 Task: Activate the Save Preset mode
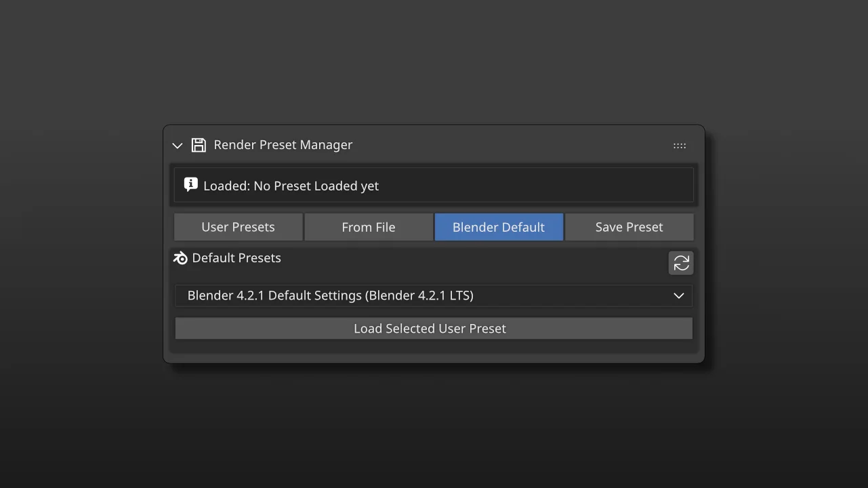pos(629,226)
